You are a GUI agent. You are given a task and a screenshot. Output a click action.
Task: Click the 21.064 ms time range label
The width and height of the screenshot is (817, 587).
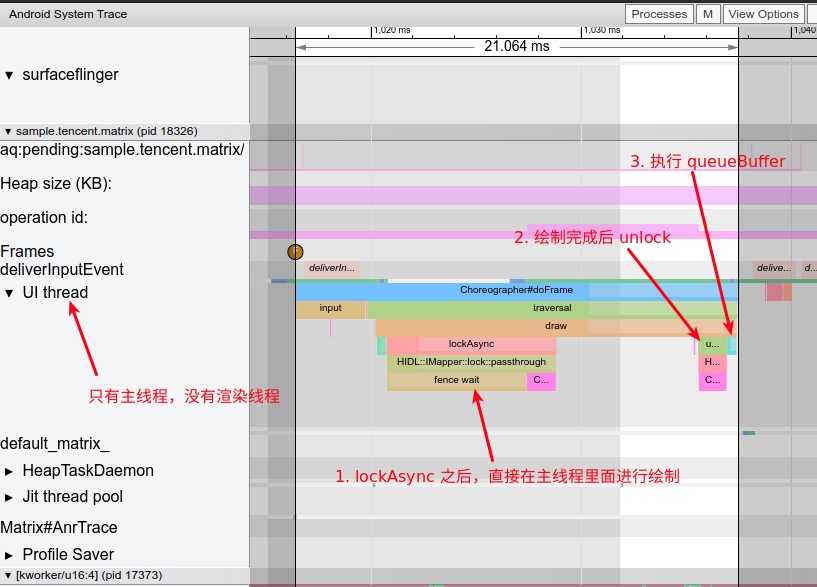point(516,46)
